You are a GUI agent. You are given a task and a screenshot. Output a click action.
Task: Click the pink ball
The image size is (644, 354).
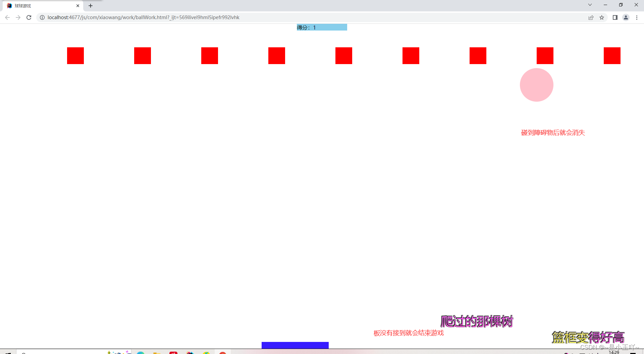coord(537,85)
